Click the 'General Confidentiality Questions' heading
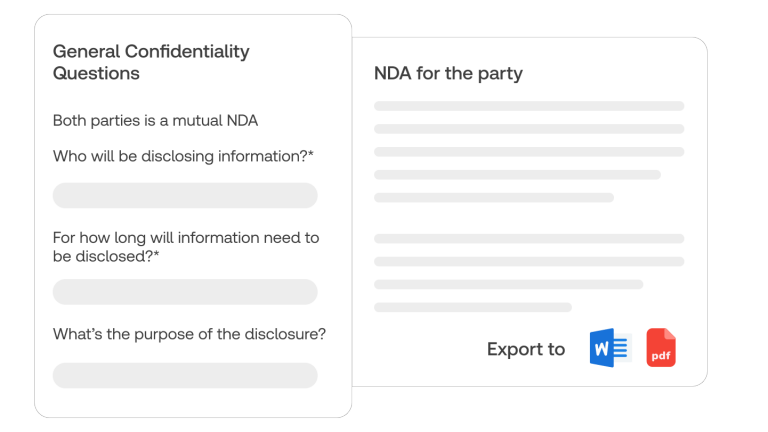768x432 pixels. 151,62
